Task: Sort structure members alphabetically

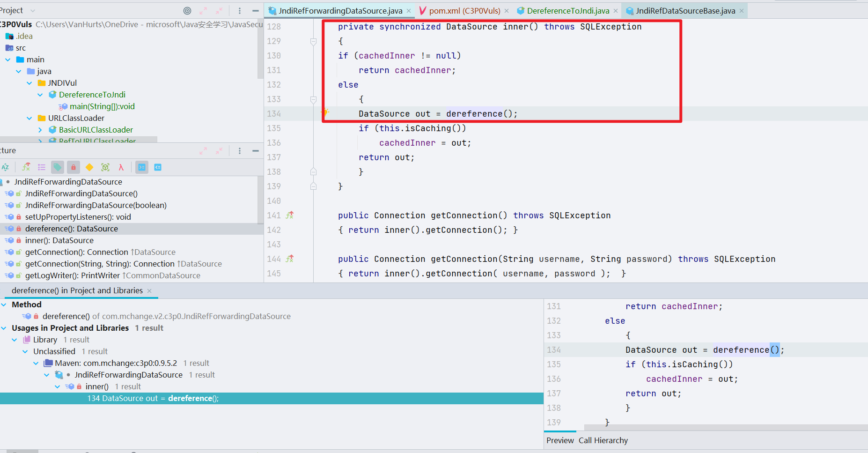Action: click(5, 167)
